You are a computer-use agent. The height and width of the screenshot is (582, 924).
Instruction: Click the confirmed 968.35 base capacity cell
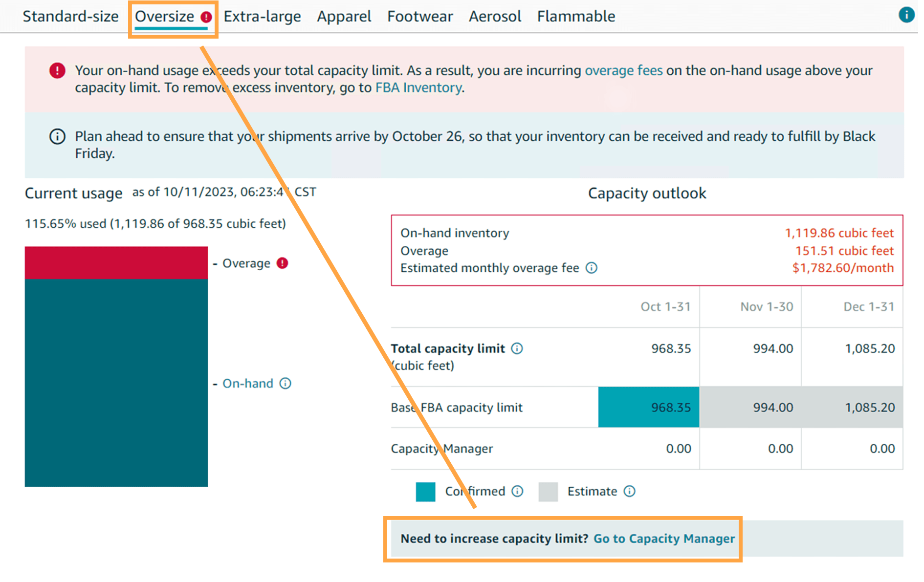pos(648,408)
